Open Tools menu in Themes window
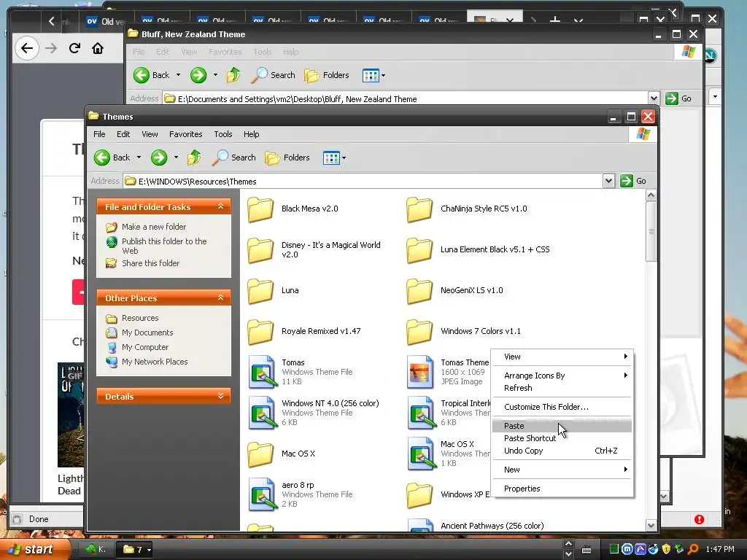The height and width of the screenshot is (560, 747). tap(223, 134)
